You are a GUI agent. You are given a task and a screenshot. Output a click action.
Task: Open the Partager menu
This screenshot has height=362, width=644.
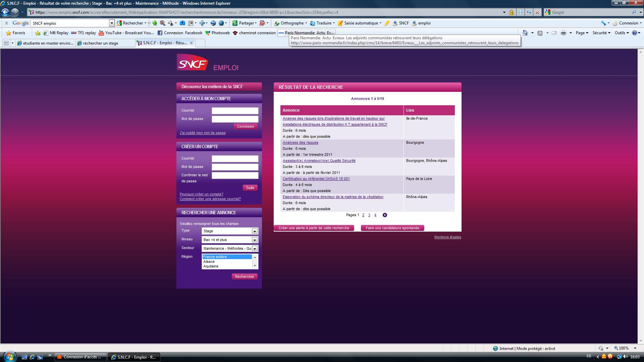245,23
